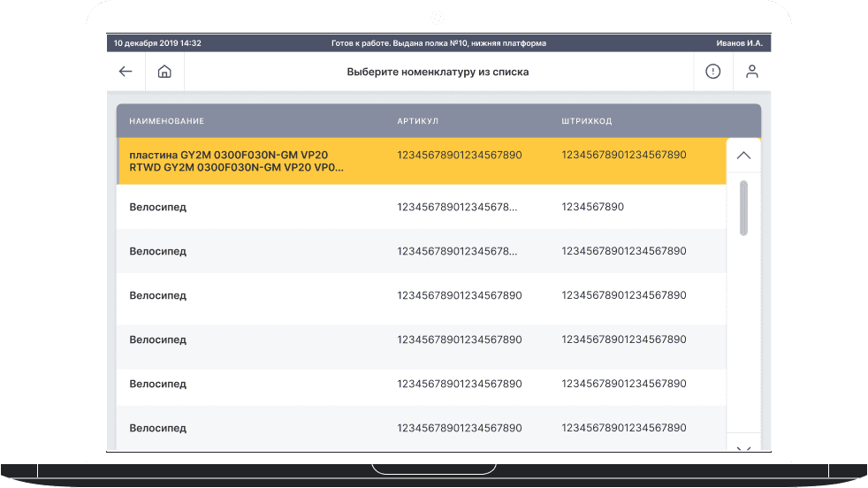
Task: Select the highlighted row пластина GY2M 0300F030N-GM
Action: (422, 161)
